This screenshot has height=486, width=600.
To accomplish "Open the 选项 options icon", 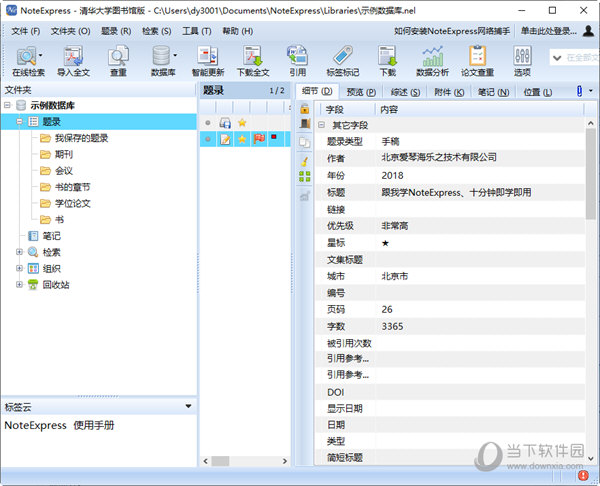I will [x=522, y=61].
